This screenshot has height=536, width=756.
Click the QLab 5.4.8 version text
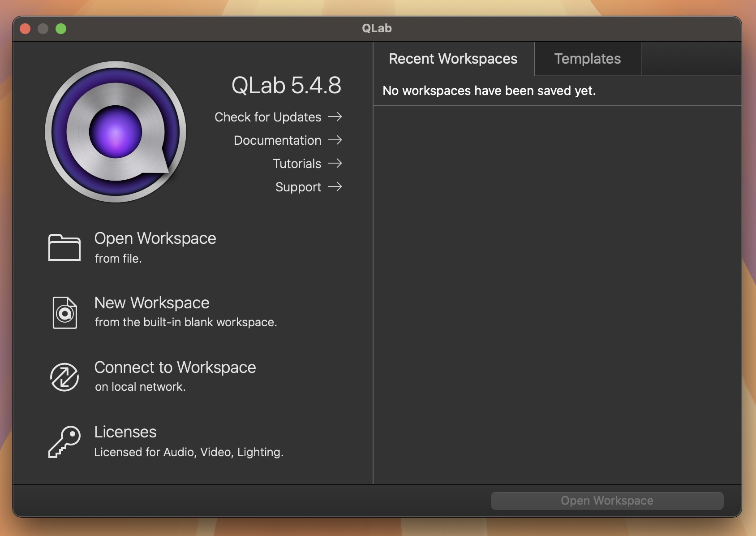[286, 85]
